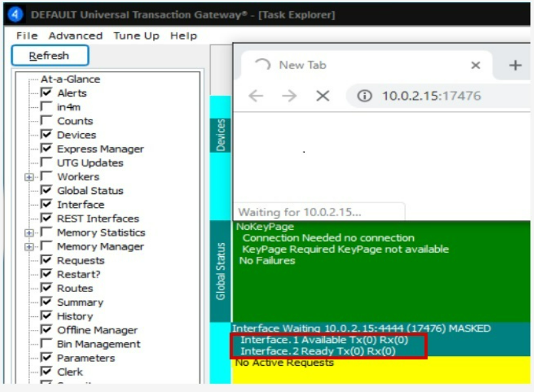Uncheck the Summary item
This screenshot has height=392, width=534.
pos(46,302)
